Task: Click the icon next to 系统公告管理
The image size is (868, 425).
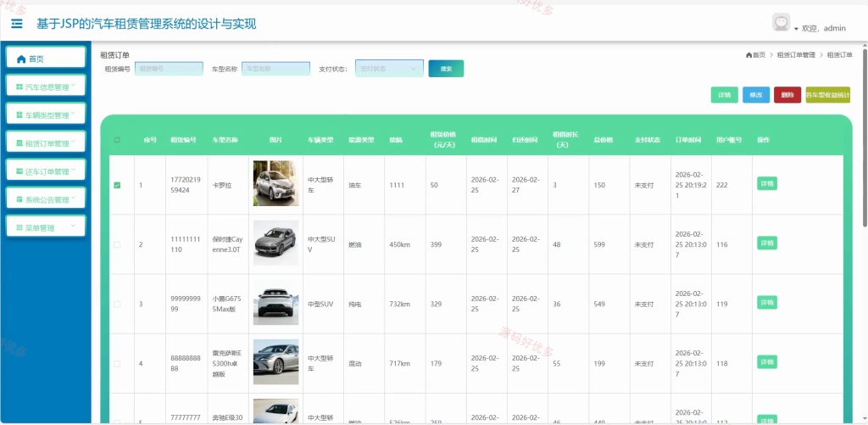Action: pyautogui.click(x=20, y=199)
